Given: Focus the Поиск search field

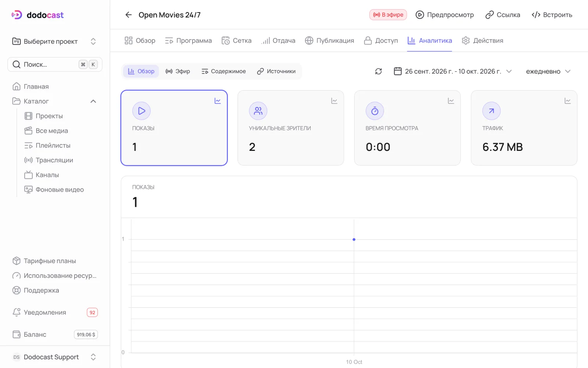Looking at the screenshot, I should coord(55,64).
